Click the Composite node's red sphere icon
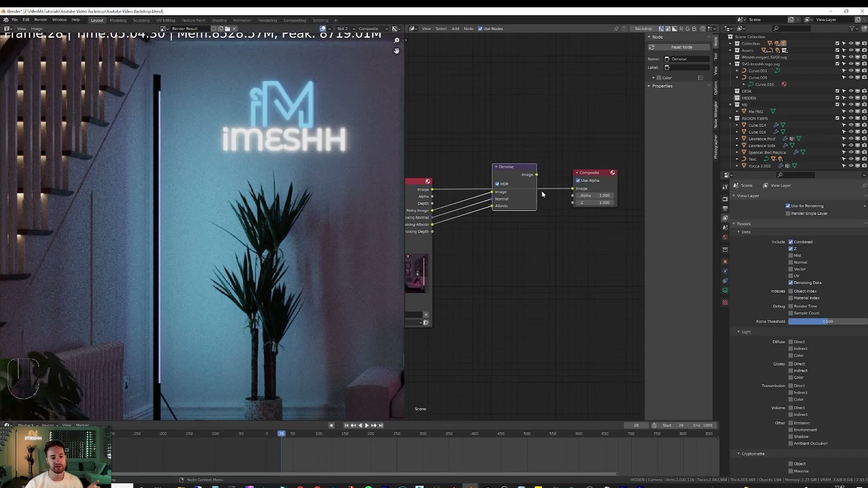Image resolution: width=868 pixels, height=488 pixels. coord(613,173)
